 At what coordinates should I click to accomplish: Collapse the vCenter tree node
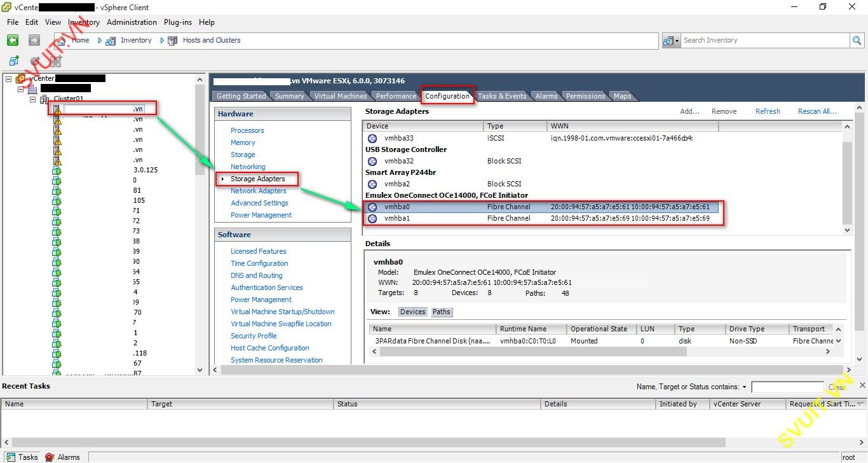point(8,79)
